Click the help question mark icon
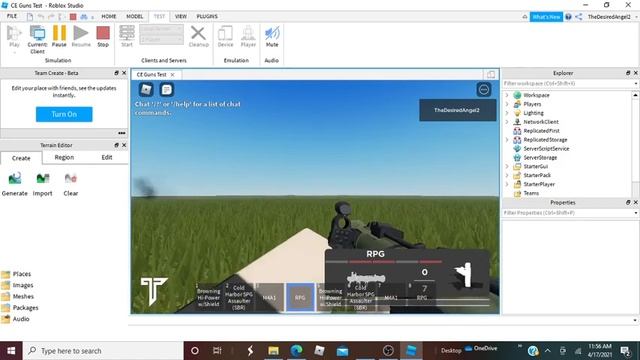The width and height of the screenshot is (640, 360). click(568, 17)
